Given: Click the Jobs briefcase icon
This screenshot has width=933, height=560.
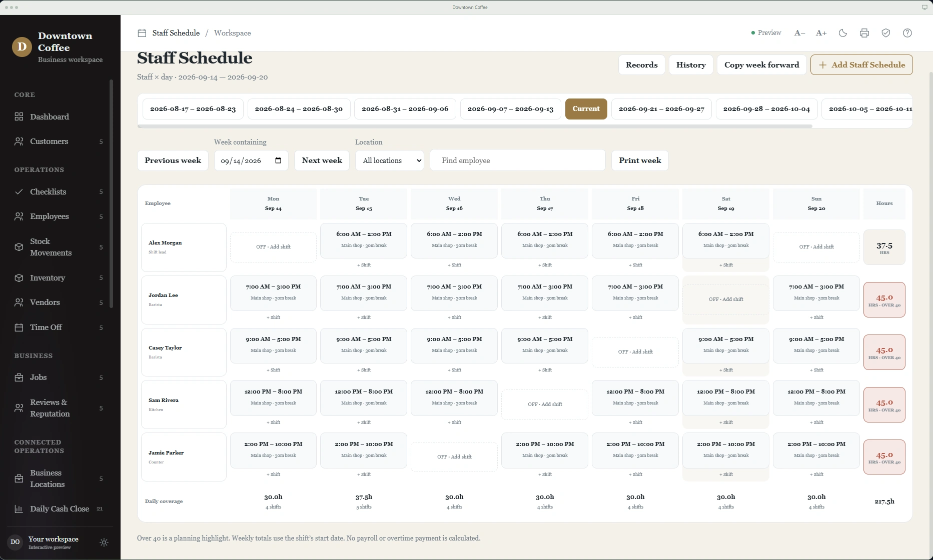Looking at the screenshot, I should click(x=19, y=377).
